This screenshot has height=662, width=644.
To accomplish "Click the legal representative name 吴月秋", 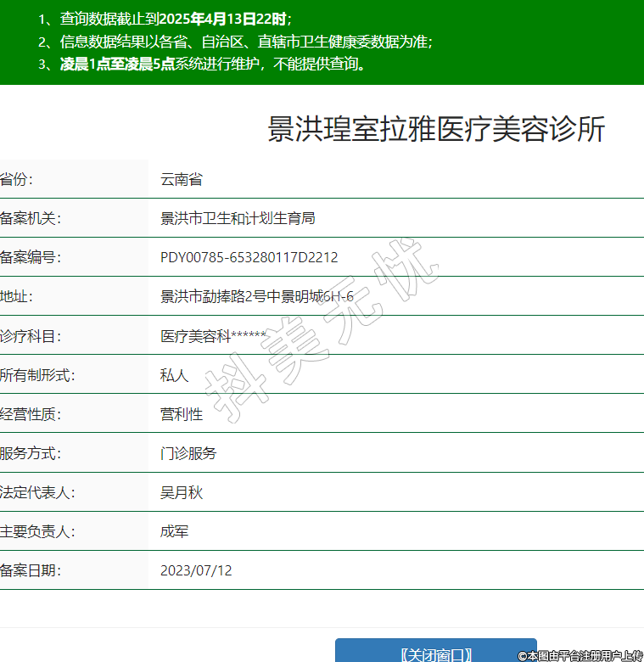I will [x=181, y=492].
